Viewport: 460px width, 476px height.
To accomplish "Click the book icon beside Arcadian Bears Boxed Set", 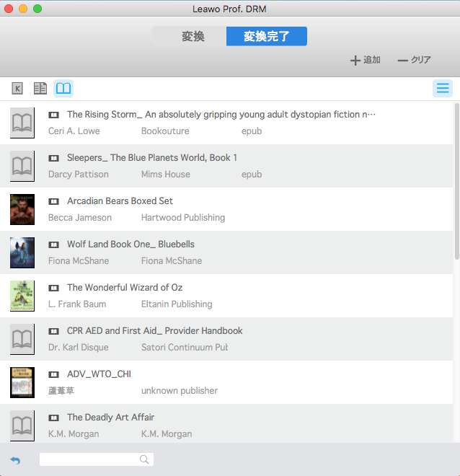I will [53, 201].
